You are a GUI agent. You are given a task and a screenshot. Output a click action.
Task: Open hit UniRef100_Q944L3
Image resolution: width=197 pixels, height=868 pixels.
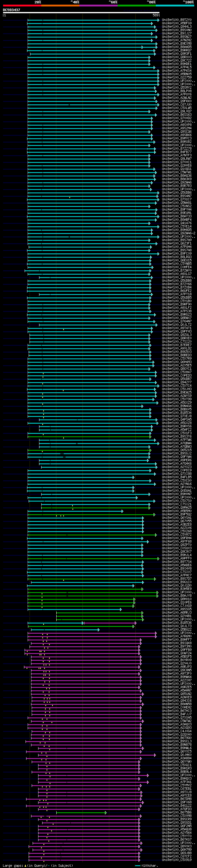point(177,26)
